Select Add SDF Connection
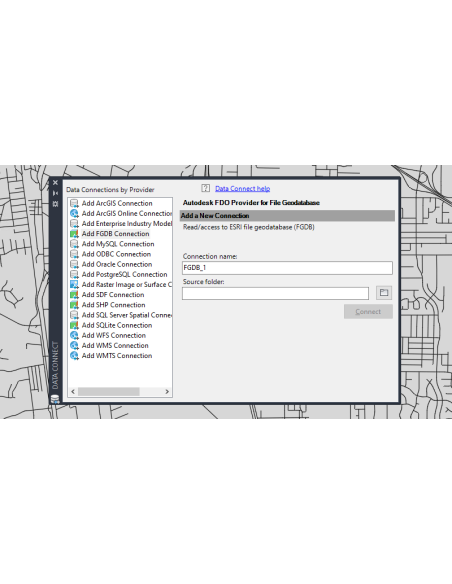 point(113,295)
